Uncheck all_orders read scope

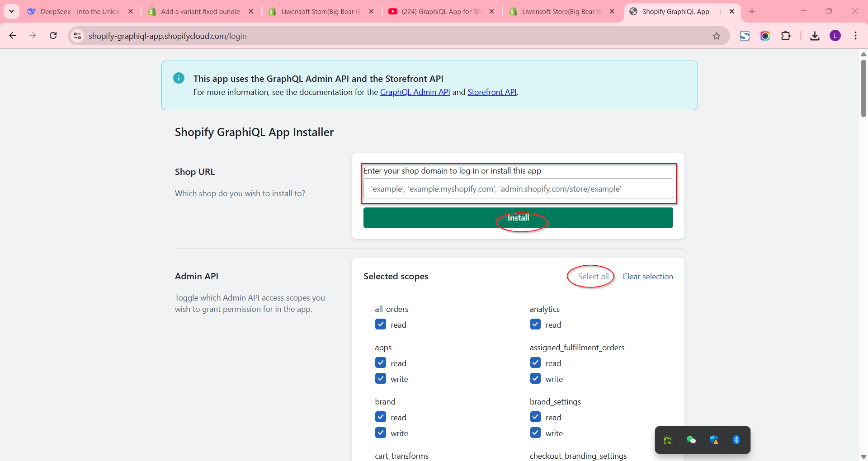pos(381,325)
